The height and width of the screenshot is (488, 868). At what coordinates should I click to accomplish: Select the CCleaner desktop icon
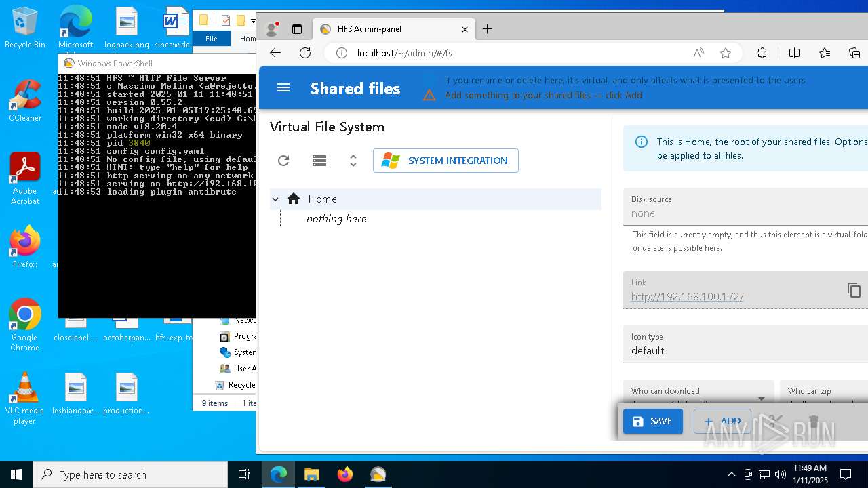(x=25, y=101)
